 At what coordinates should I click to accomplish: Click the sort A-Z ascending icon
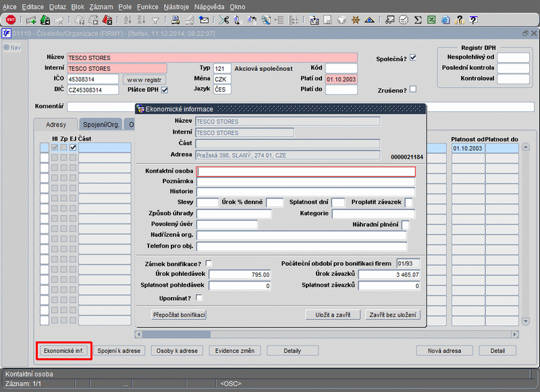[x=128, y=20]
